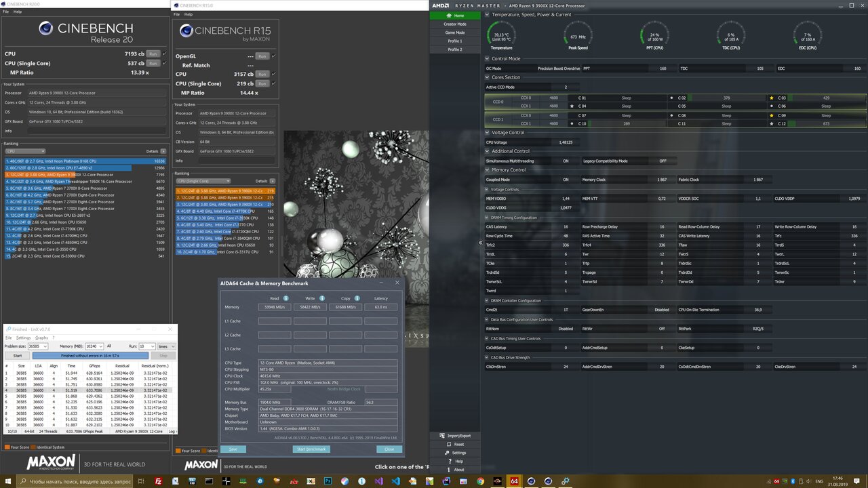The height and width of the screenshot is (488, 868).
Task: Toggle the CPU checkbox in Cinebench R15
Action: point(273,74)
